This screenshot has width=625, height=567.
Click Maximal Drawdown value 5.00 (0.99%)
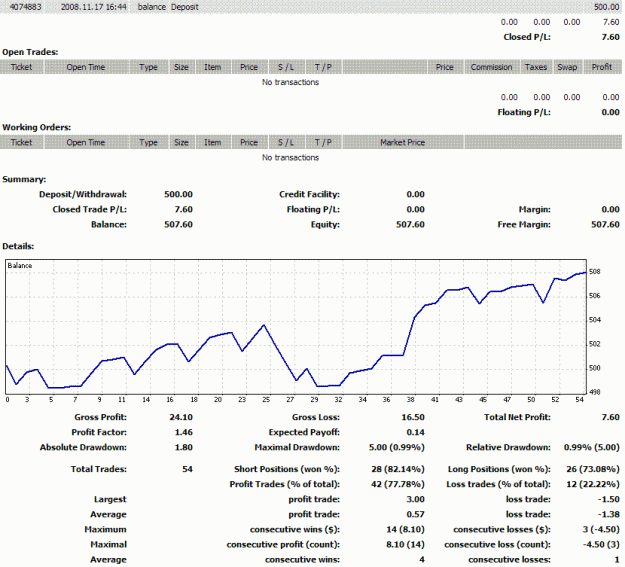pos(397,448)
